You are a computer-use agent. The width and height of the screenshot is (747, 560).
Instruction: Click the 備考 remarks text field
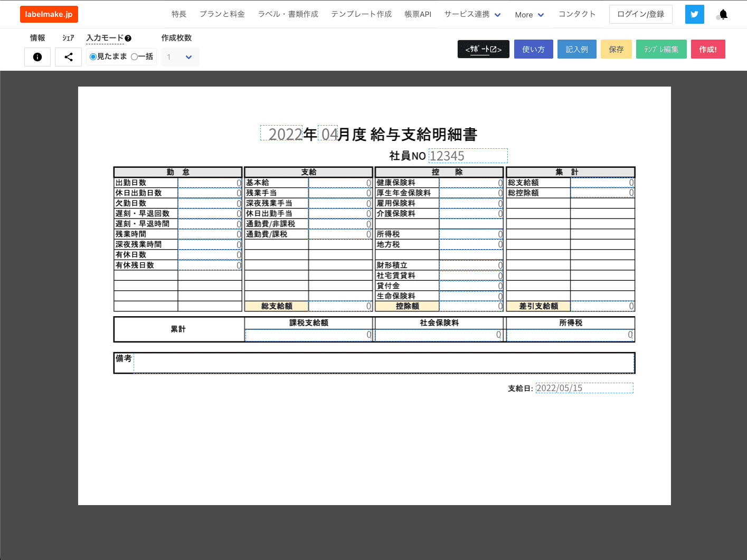(x=383, y=363)
